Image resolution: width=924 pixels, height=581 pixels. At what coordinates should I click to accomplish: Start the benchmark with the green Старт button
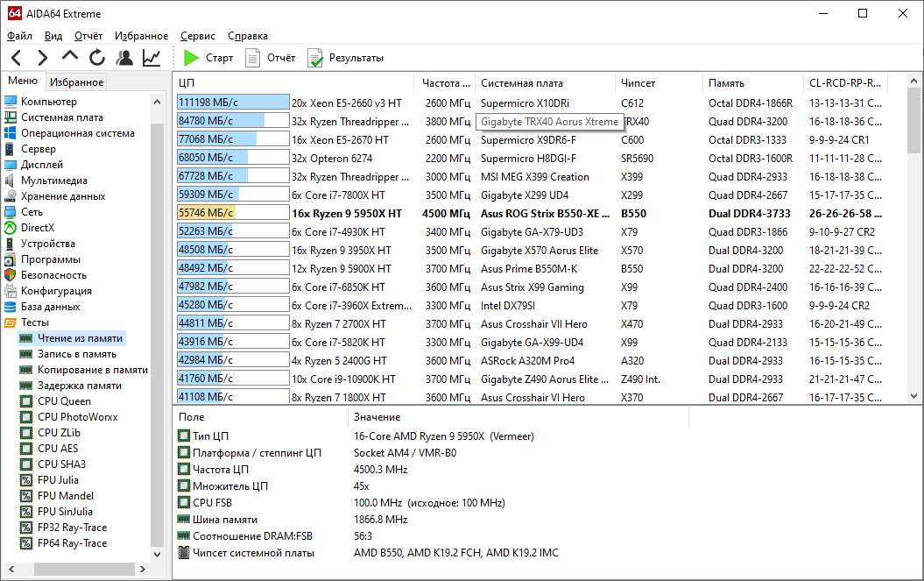pos(208,58)
